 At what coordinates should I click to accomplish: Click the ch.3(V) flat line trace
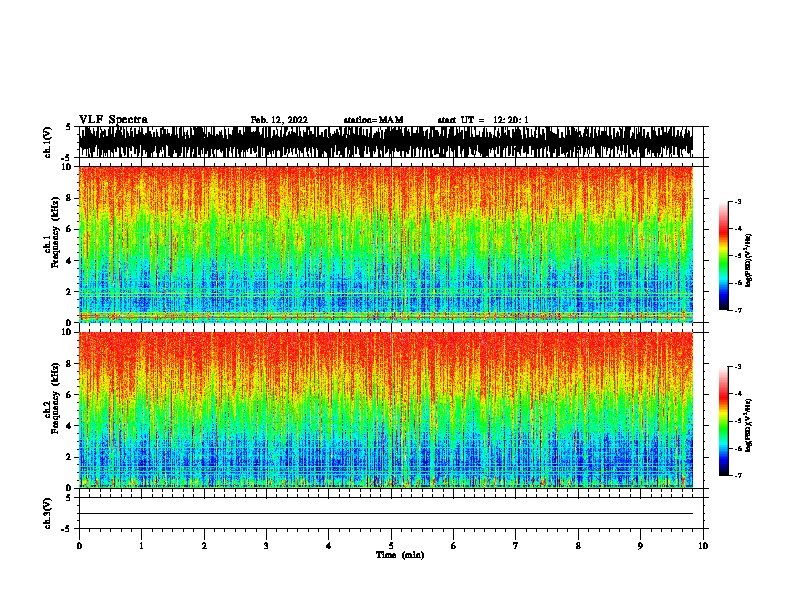386,514
